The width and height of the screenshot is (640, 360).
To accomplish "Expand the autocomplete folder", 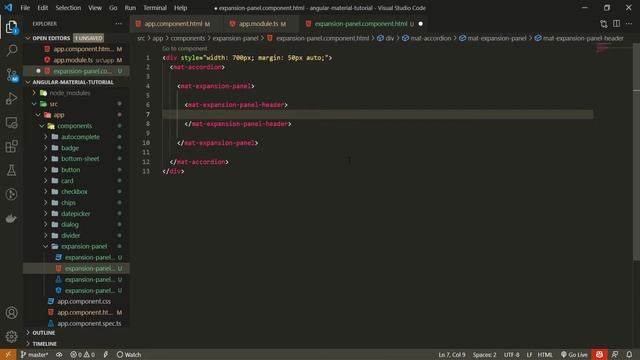I will tap(46, 137).
